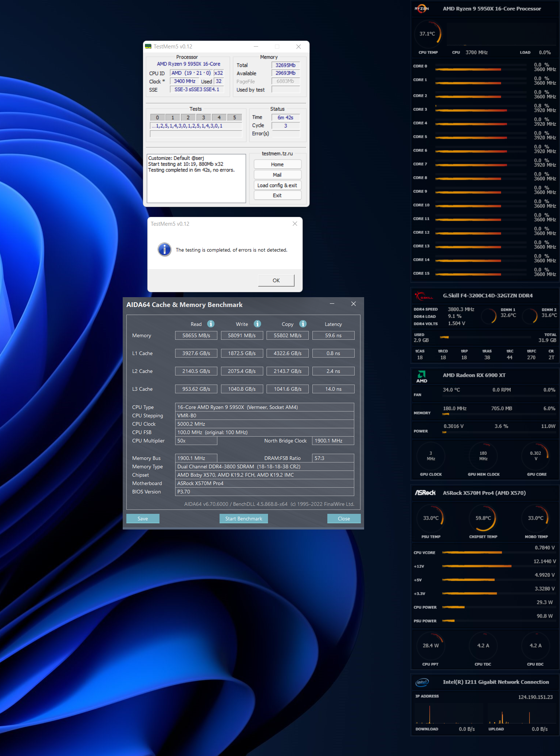Click the DIMM 1 temperature gauge

(489, 316)
